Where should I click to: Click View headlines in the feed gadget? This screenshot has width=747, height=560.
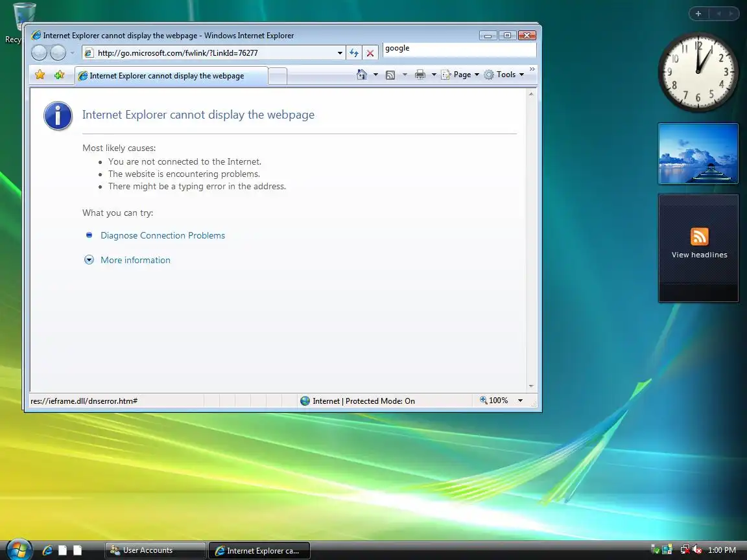[x=700, y=255]
